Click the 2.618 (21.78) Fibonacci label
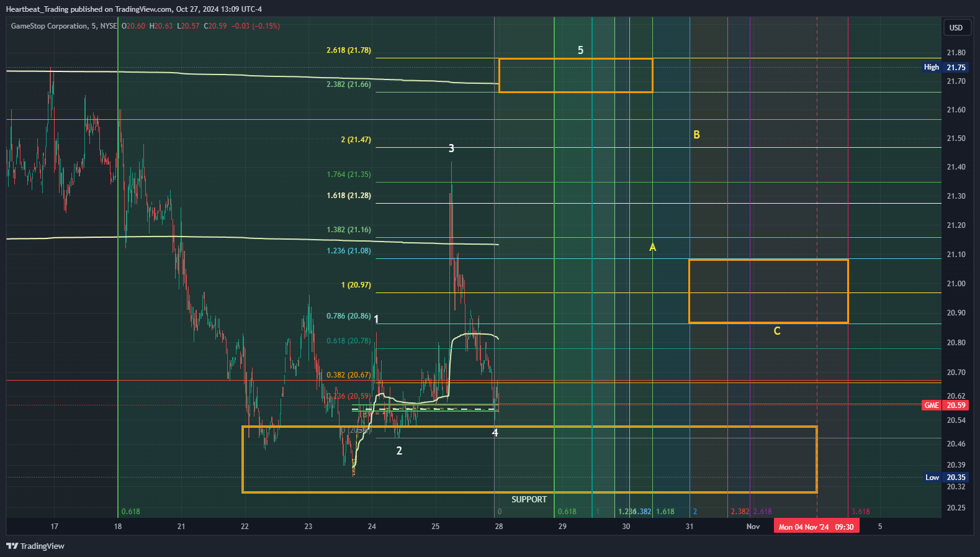980x557 pixels. point(349,50)
